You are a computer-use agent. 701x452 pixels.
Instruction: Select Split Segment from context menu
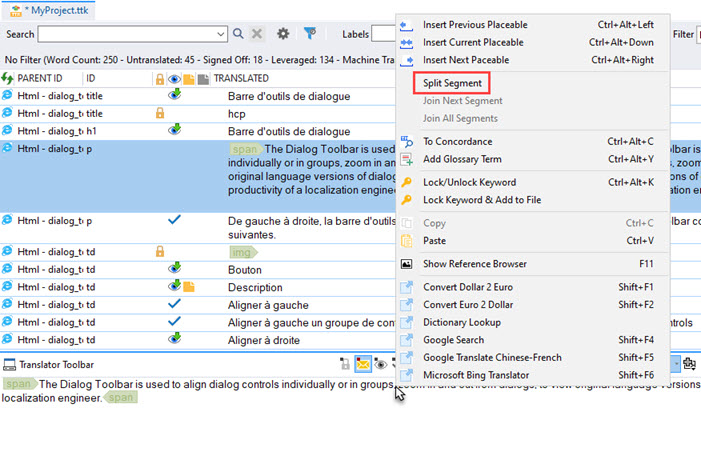pos(452,83)
